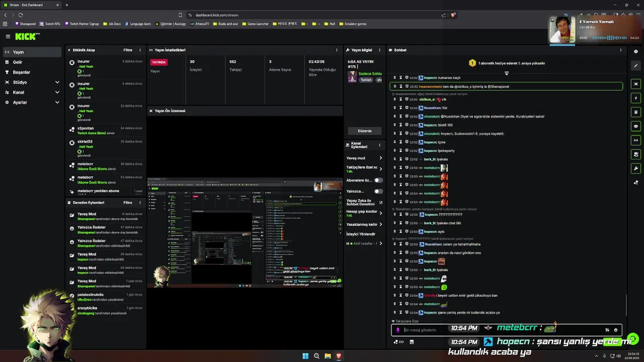Go to Gelir page in sidebar

coord(33,62)
